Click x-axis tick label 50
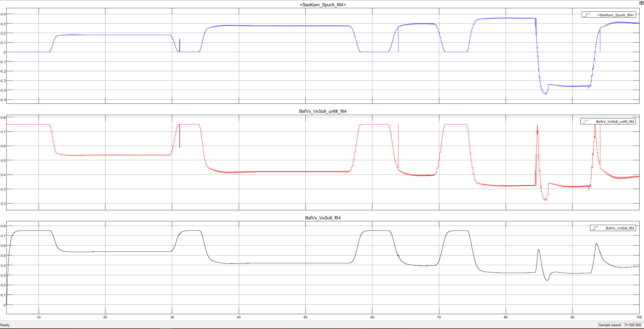The width and height of the screenshot is (644, 329). (305, 317)
